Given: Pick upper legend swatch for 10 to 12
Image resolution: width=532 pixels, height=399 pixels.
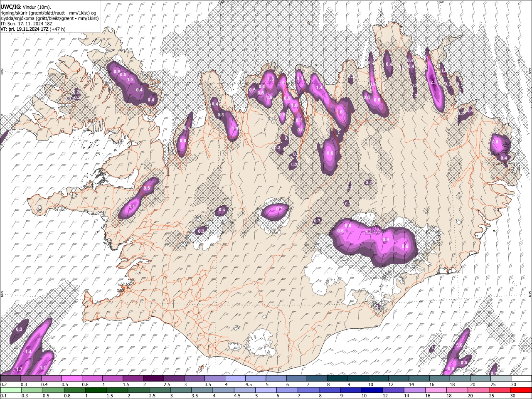Looking at the screenshot, I should 378,379.
